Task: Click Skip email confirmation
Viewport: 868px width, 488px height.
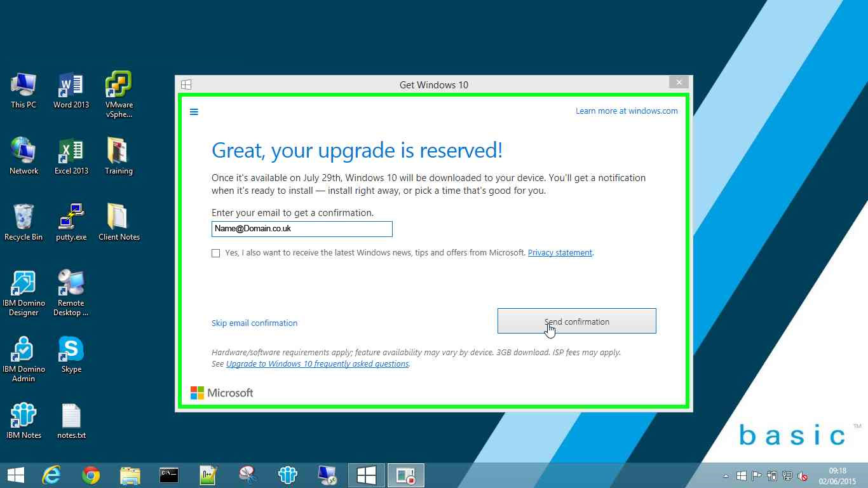Action: point(254,323)
